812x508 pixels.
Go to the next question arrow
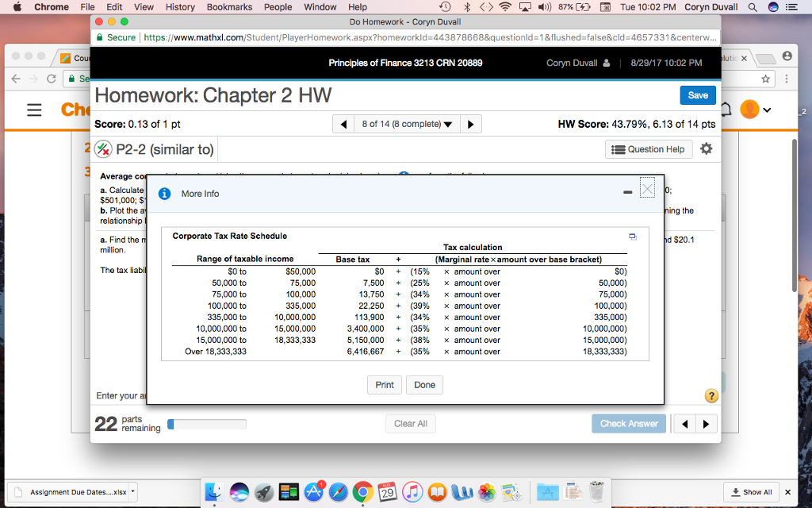(470, 124)
